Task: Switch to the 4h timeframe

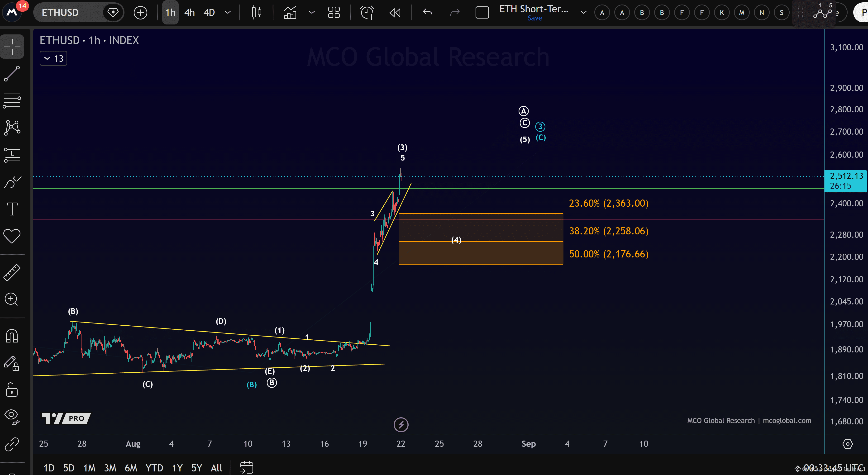Action: pyautogui.click(x=190, y=13)
